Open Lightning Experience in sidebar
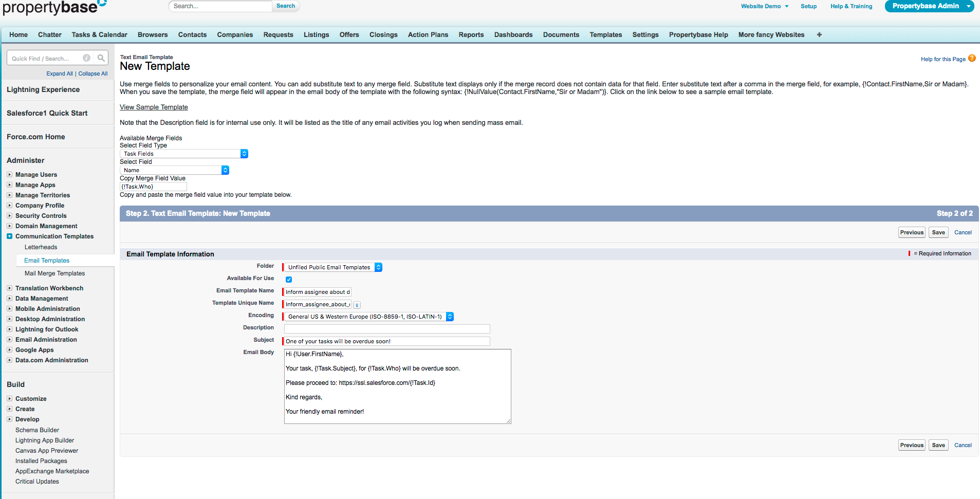Viewport: 980px width, 499px height. tap(43, 89)
